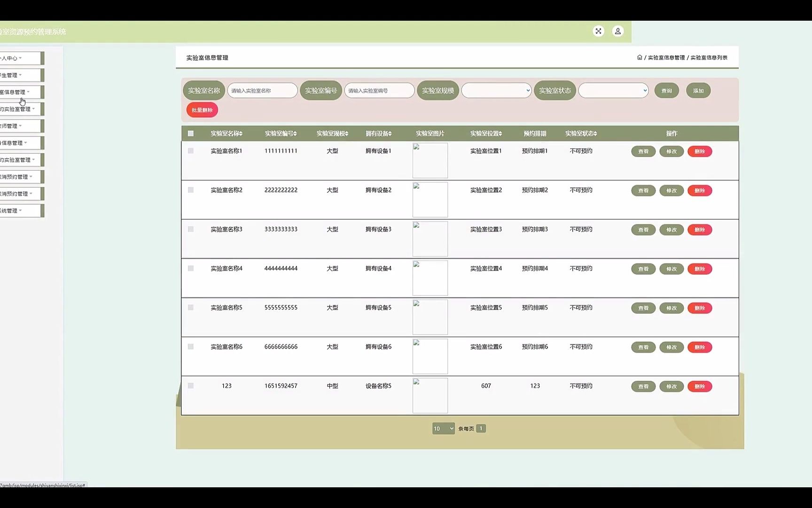Sort by 拥有设备 column arrow
This screenshot has width=812, height=508.
coord(390,134)
